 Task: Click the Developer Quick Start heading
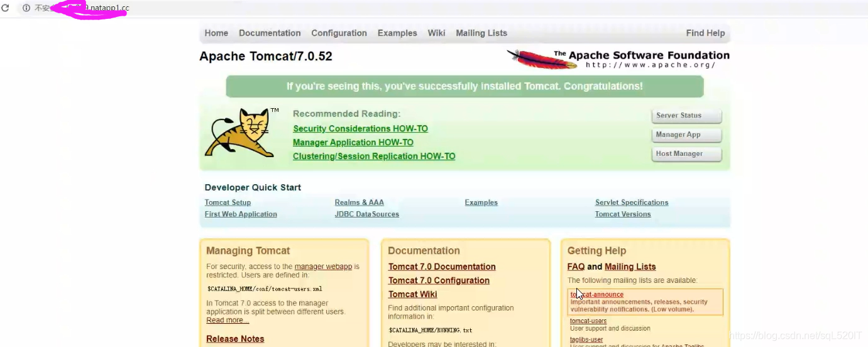point(253,187)
